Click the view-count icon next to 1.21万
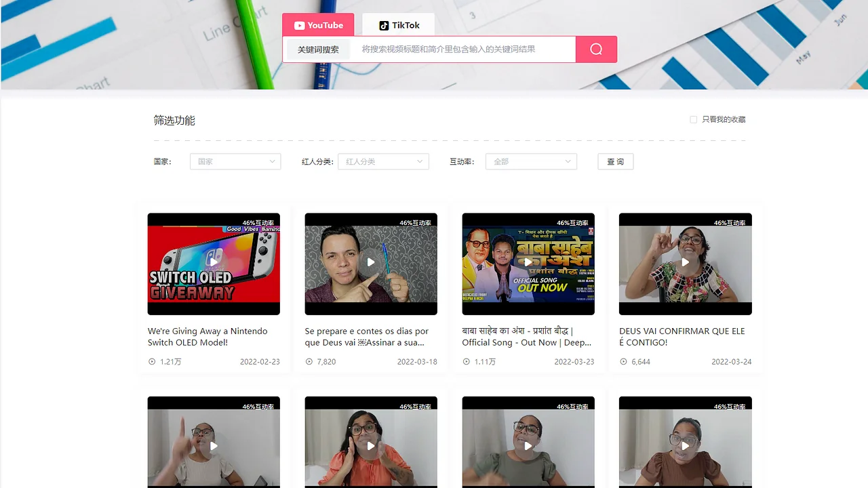The image size is (868, 488). [151, 361]
